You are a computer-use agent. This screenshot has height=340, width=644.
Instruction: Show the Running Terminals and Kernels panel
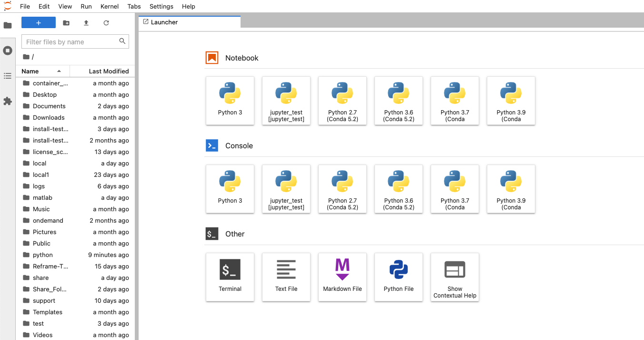coord(8,51)
